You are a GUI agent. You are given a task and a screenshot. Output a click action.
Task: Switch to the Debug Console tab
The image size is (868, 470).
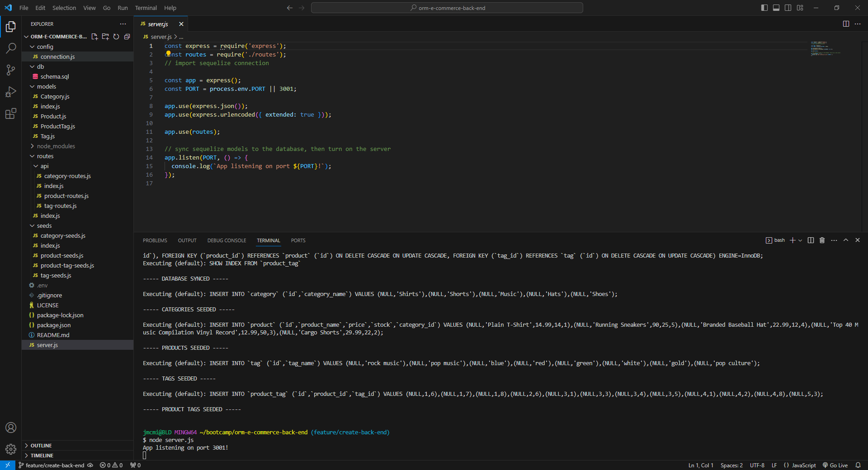coord(226,240)
